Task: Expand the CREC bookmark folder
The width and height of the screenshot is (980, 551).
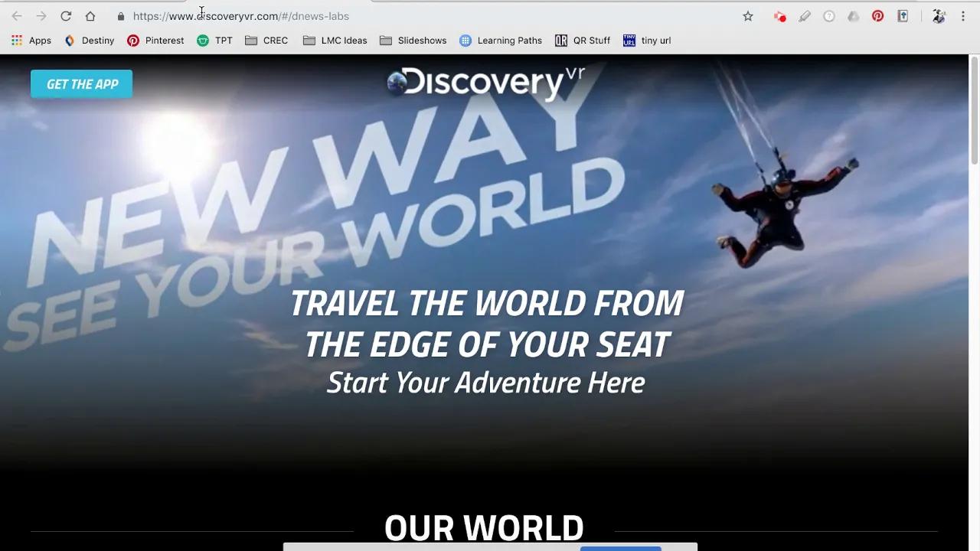Action: tap(266, 41)
